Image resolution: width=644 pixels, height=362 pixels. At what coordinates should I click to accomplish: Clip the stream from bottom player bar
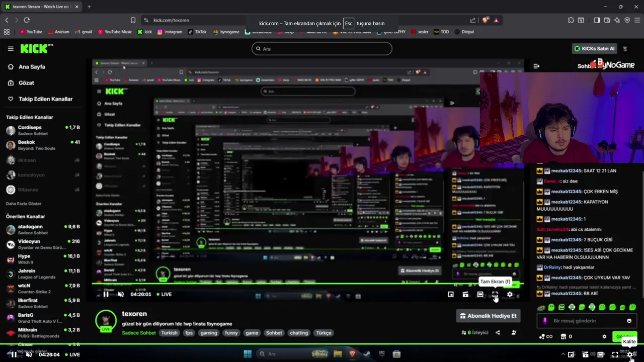(586, 354)
